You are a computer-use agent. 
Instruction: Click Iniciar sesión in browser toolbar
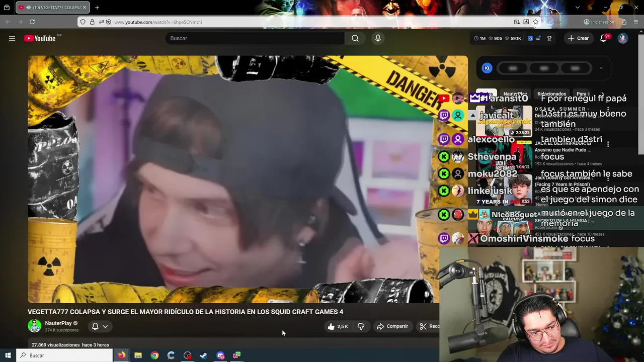(x=599, y=22)
